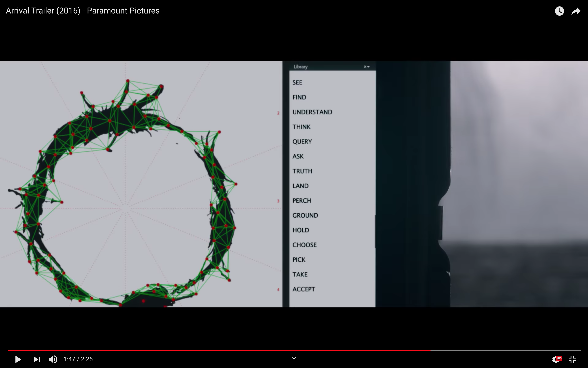Expand the chevron below the progress bar
Viewport: 588px width, 368px height.
point(294,358)
